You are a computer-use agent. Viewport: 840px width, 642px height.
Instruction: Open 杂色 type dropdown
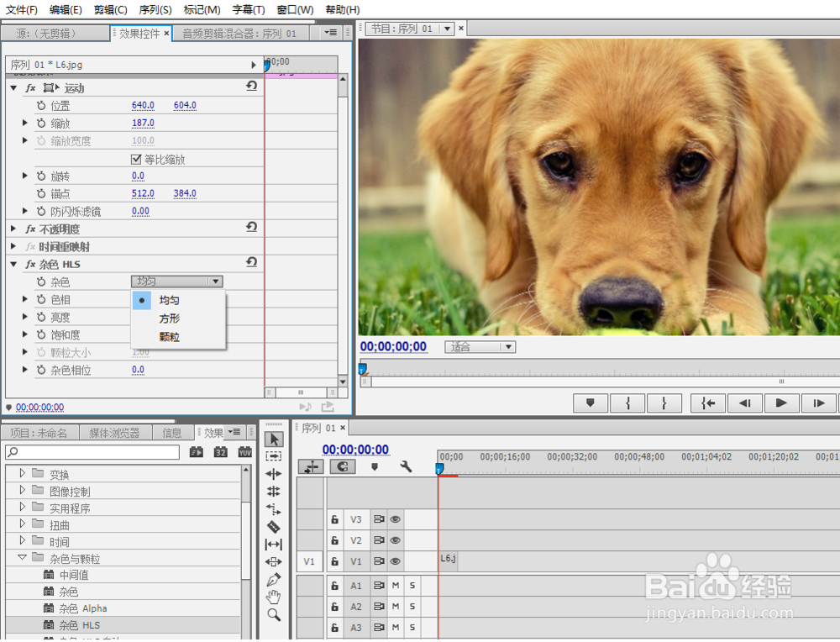(176, 282)
